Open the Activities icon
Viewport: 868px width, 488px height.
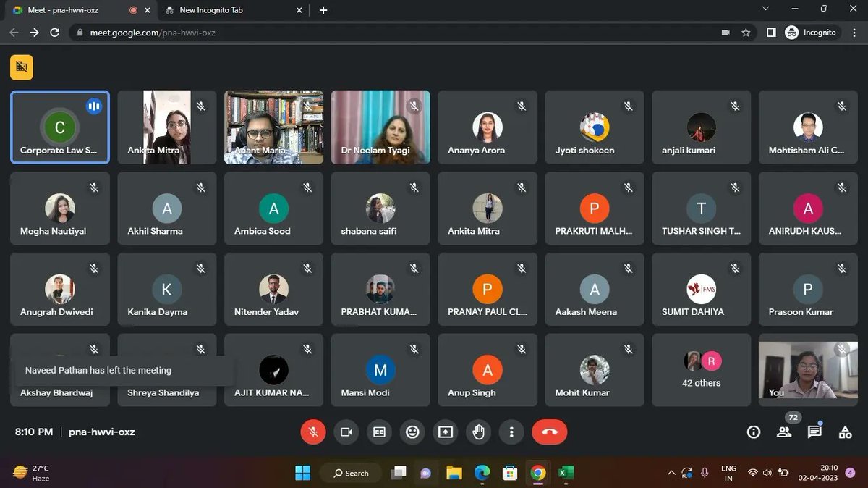pos(845,432)
